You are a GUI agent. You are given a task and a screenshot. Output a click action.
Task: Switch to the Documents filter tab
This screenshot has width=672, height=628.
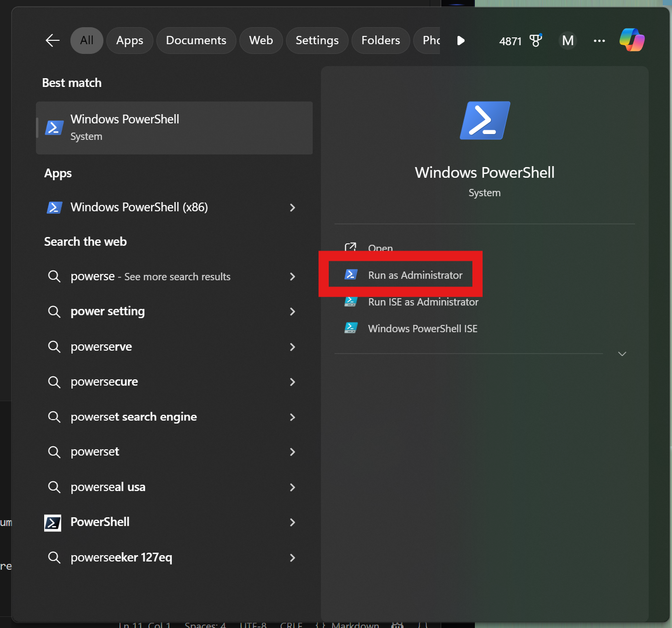pyautogui.click(x=196, y=40)
